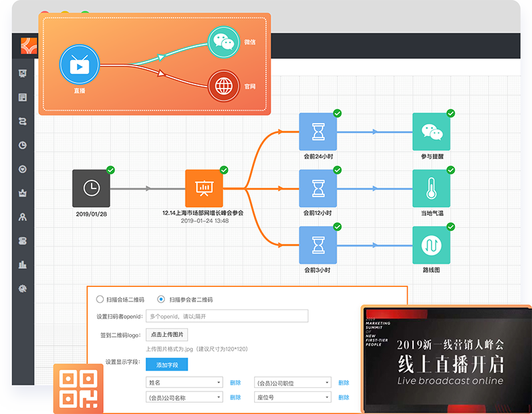Open the 路线图 route map node

click(x=431, y=246)
